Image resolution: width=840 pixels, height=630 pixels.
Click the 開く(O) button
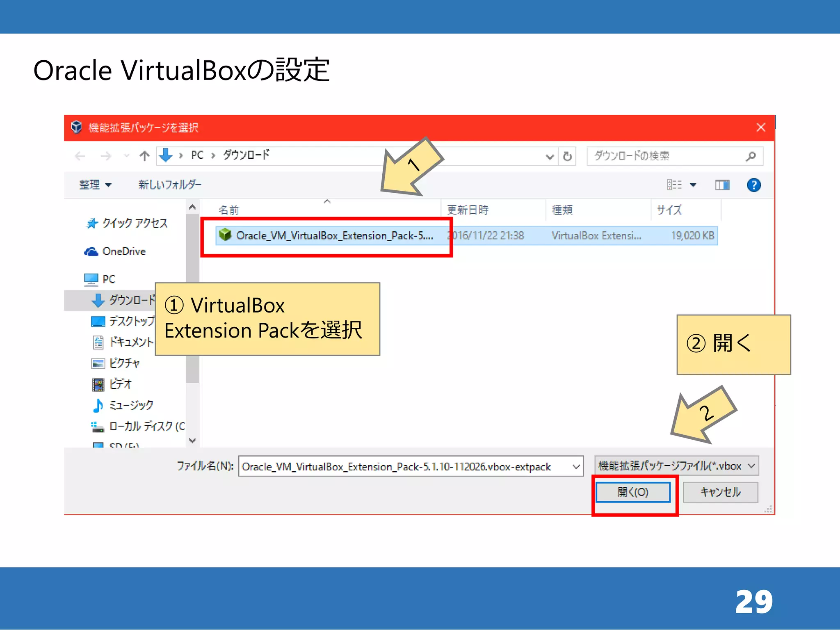(x=633, y=492)
